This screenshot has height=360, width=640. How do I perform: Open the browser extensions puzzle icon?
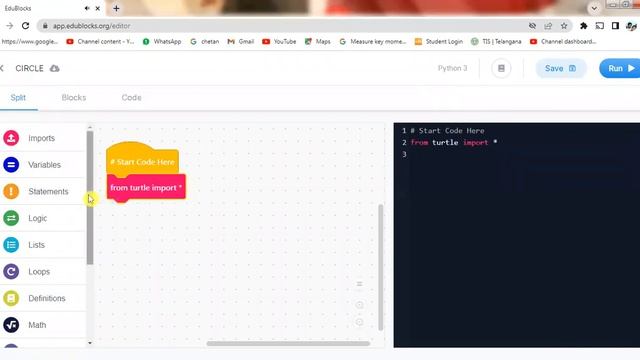(x=584, y=26)
